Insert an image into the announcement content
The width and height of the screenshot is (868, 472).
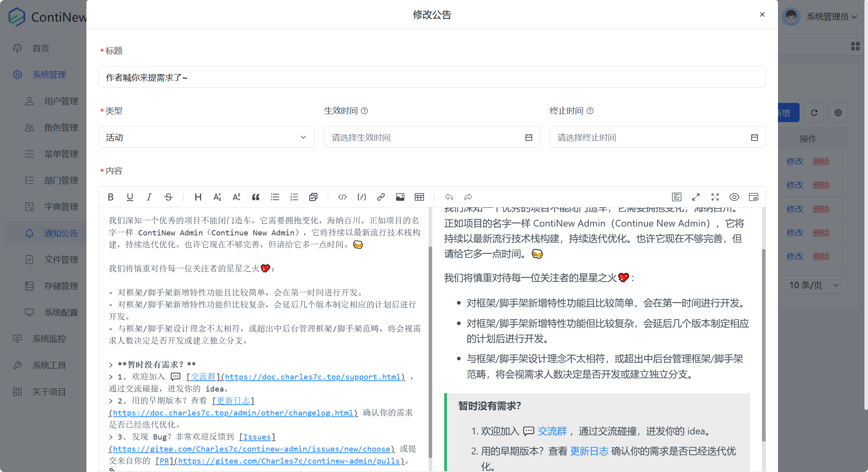point(400,197)
